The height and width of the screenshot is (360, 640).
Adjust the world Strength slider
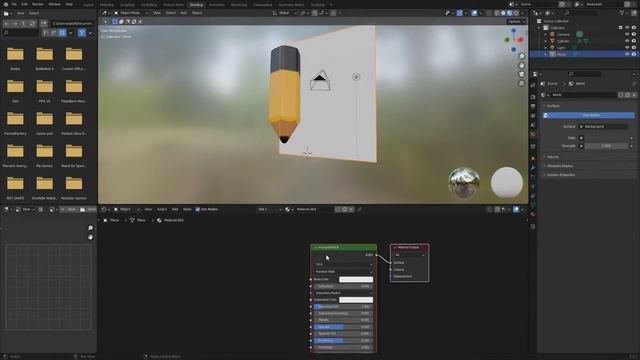(x=606, y=146)
